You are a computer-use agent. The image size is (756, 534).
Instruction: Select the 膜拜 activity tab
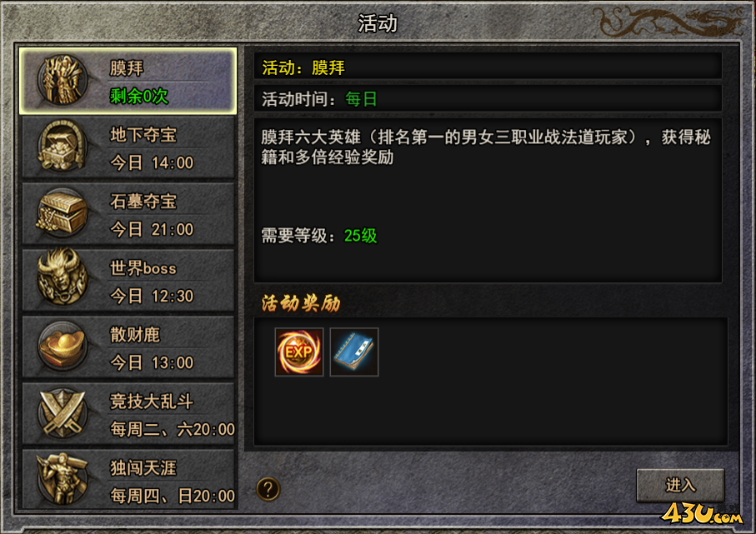click(128, 81)
